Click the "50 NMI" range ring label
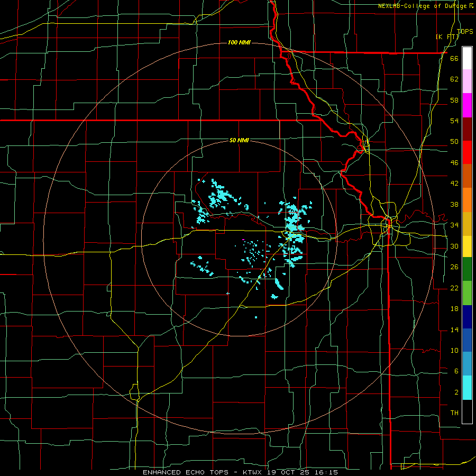Screen dimensions: 476x476 239,140
